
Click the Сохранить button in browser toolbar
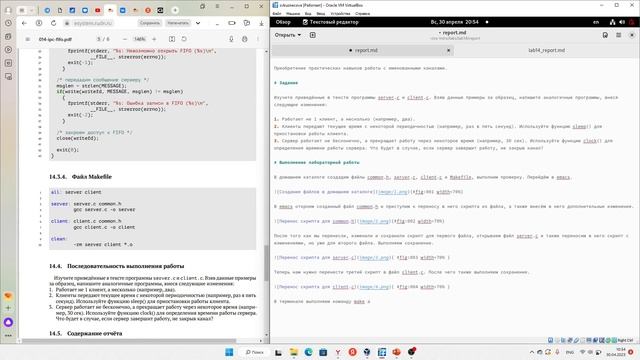tap(149, 23)
